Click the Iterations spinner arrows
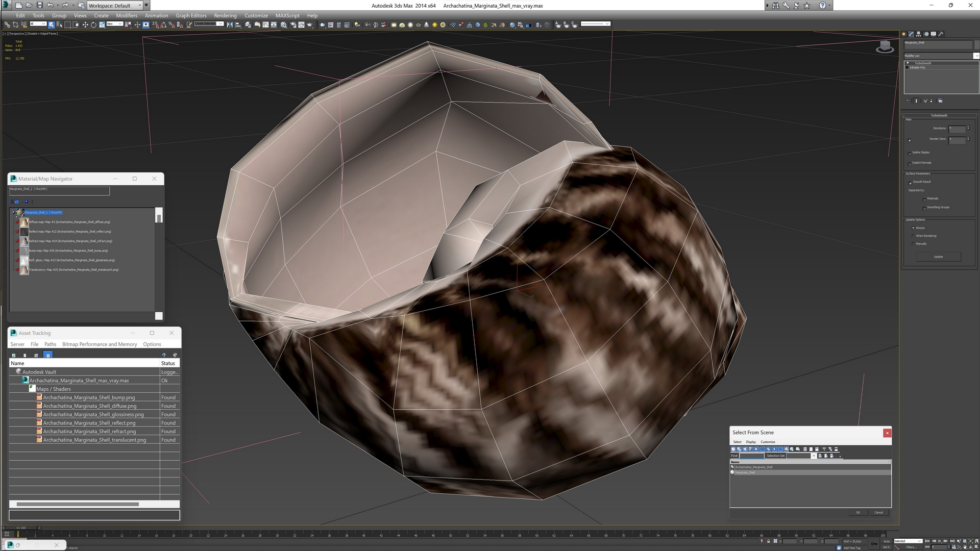The image size is (980, 551). coord(968,128)
